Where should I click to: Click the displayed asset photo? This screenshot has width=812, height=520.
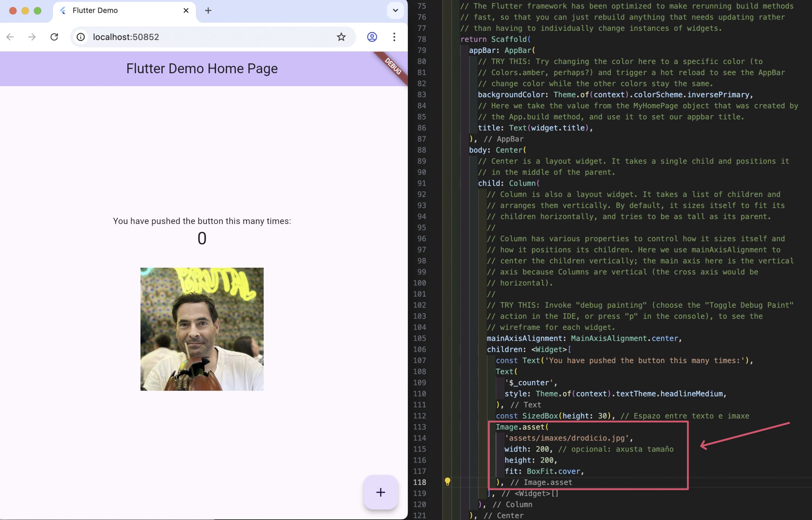tap(202, 329)
